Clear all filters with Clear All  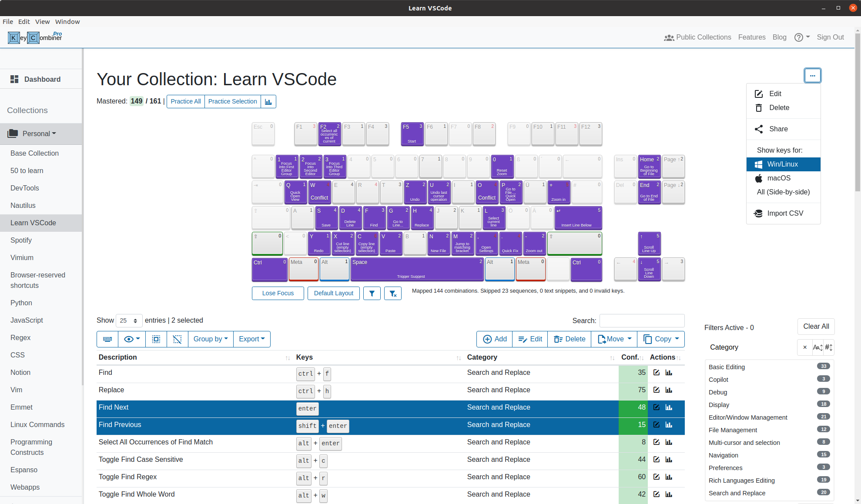pos(816,326)
